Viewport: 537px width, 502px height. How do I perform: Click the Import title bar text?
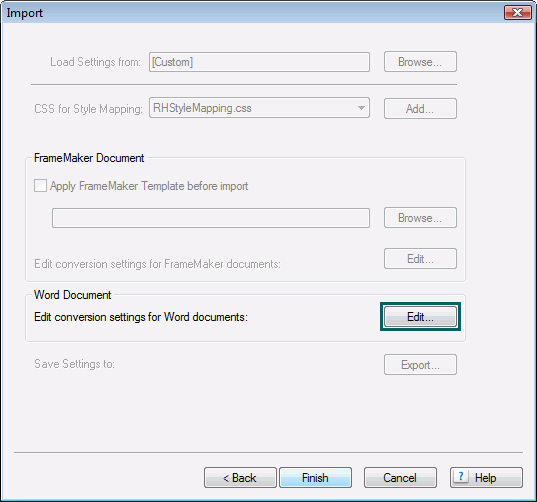pos(24,13)
